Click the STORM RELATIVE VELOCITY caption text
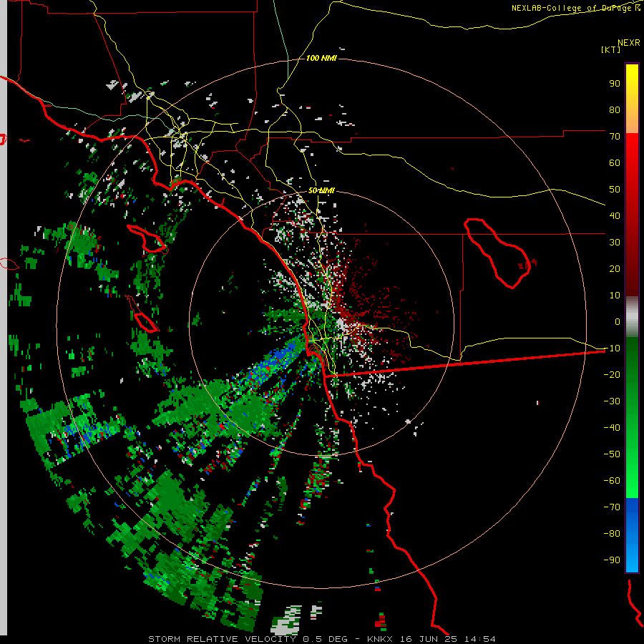Image resolution: width=644 pixels, height=644 pixels. pos(222,639)
